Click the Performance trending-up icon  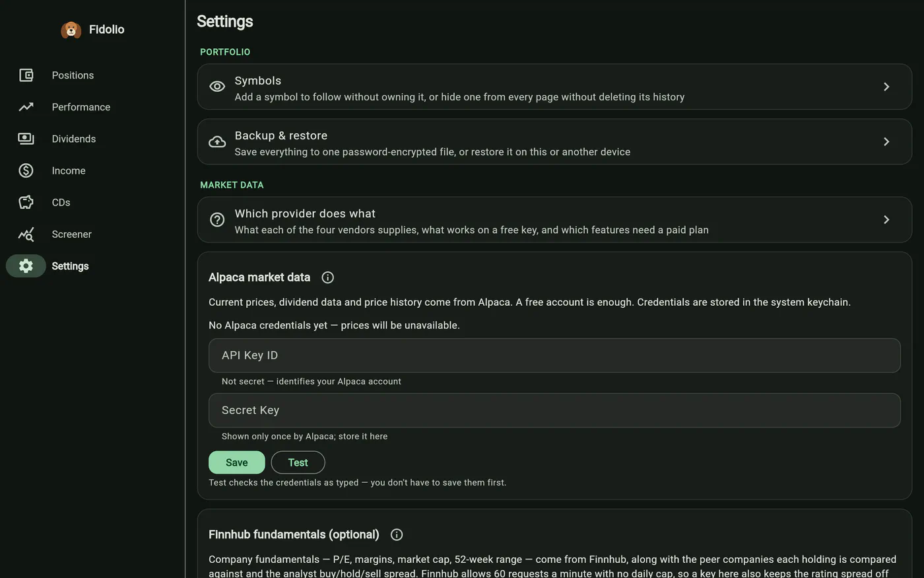26,107
